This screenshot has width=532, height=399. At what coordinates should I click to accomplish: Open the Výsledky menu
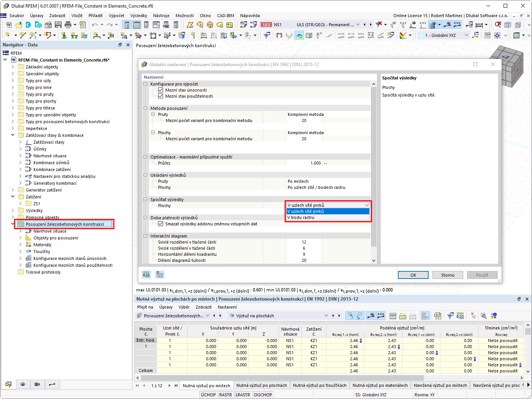(139, 16)
